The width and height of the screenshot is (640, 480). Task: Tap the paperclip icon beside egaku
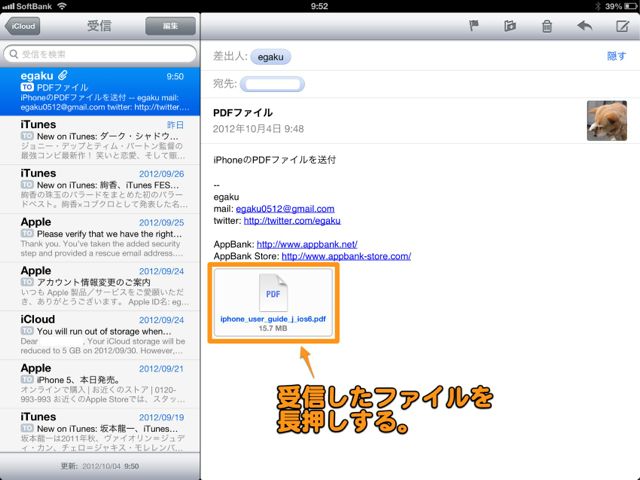pos(63,75)
